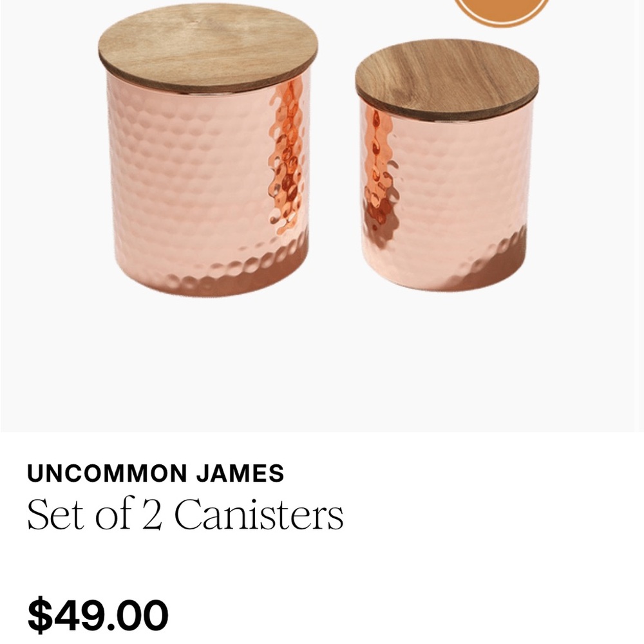Click the $49.00 price
The width and height of the screenshot is (644, 644).
tap(98, 615)
